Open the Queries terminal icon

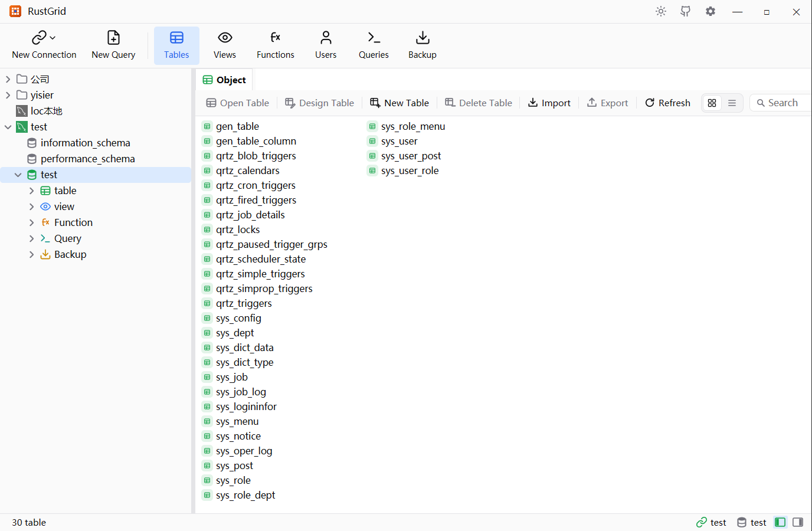point(374,38)
